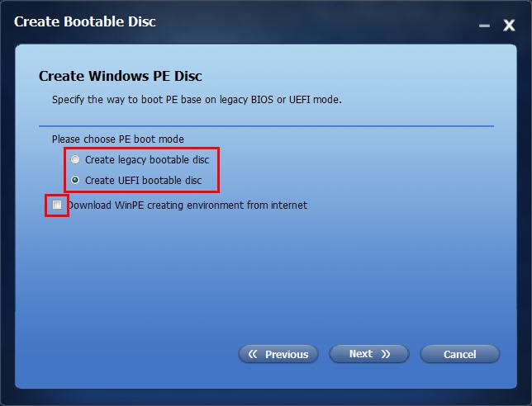Click the 'Create Windows PE Disc' heading
The height and width of the screenshot is (406, 532).
coord(120,76)
